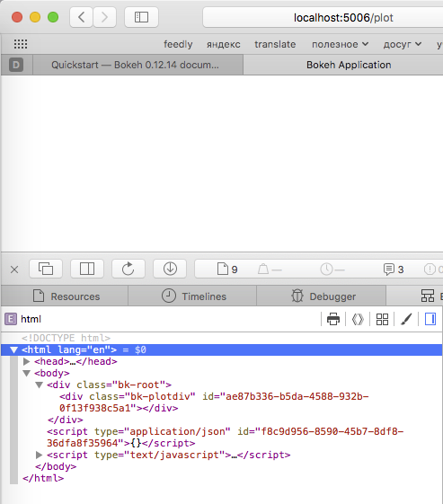443x504 pixels.
Task: Go back using the Safari back arrow
Action: pos(82,17)
